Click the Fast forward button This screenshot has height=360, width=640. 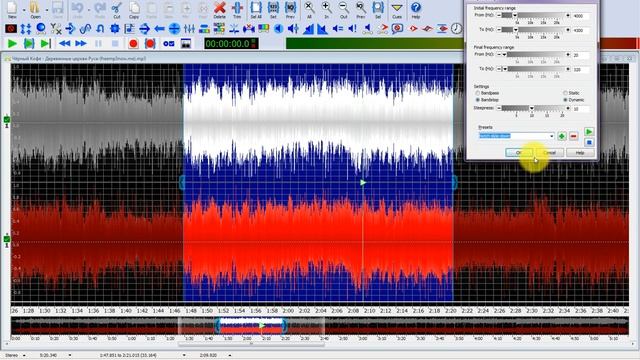81,43
